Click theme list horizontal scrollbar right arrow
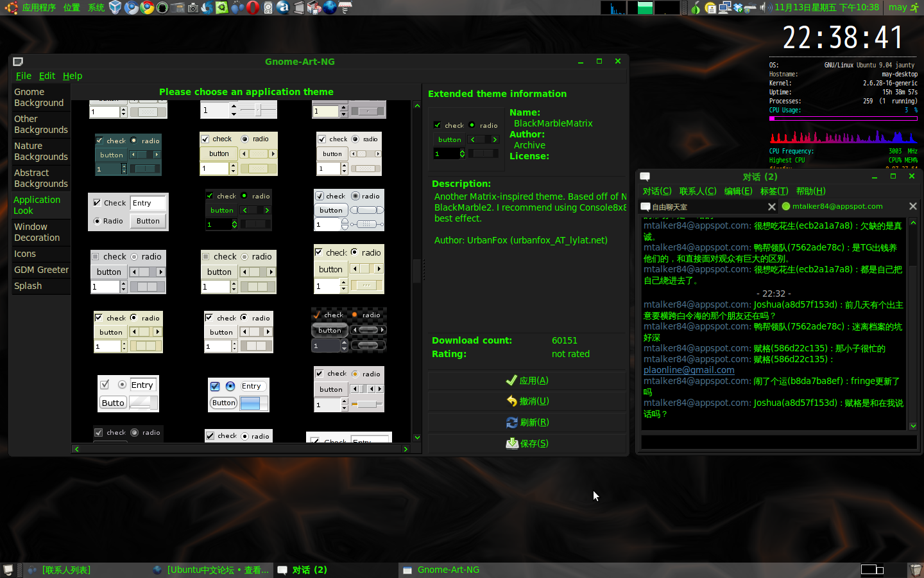 (x=406, y=449)
